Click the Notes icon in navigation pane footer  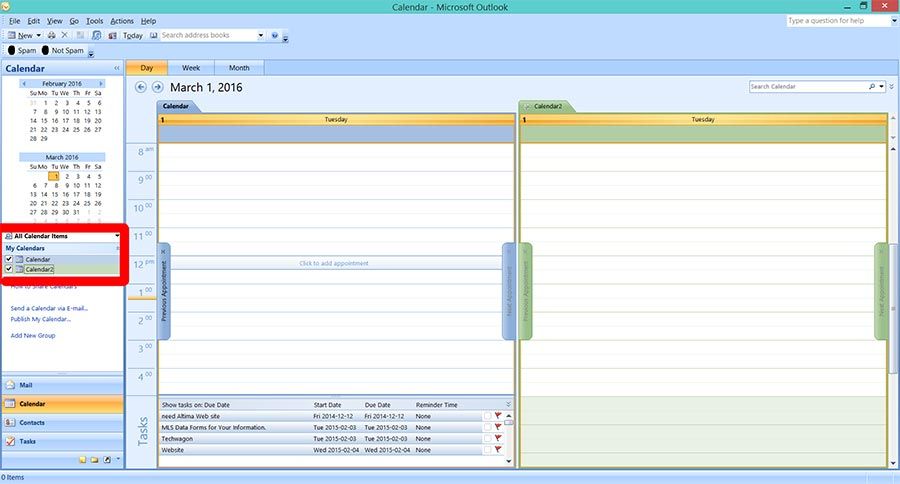(83, 460)
